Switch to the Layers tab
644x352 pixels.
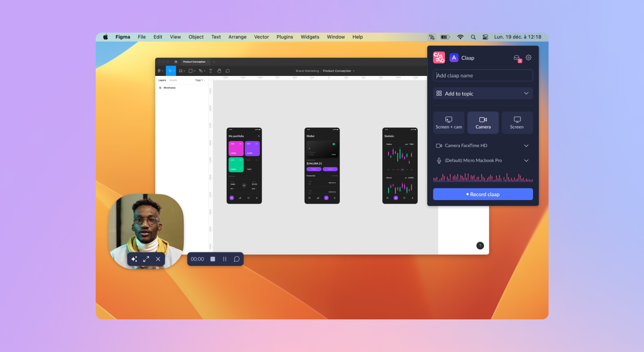coord(162,80)
